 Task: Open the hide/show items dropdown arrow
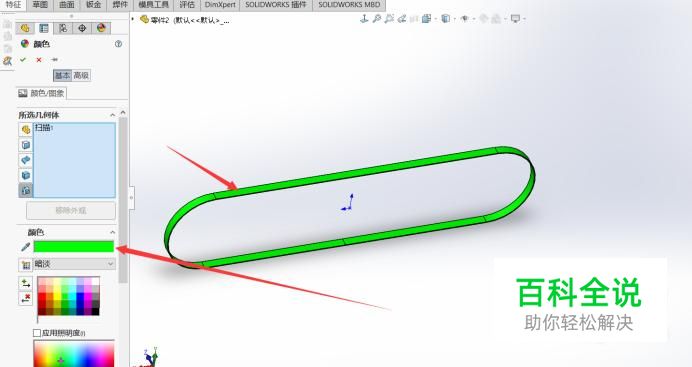(474, 19)
